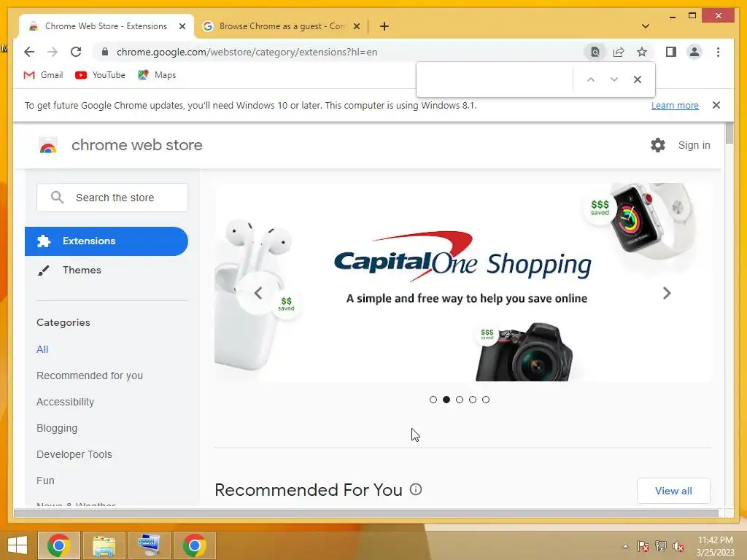Click the forward navigation arrow
This screenshot has width=747, height=560.
[x=53, y=52]
